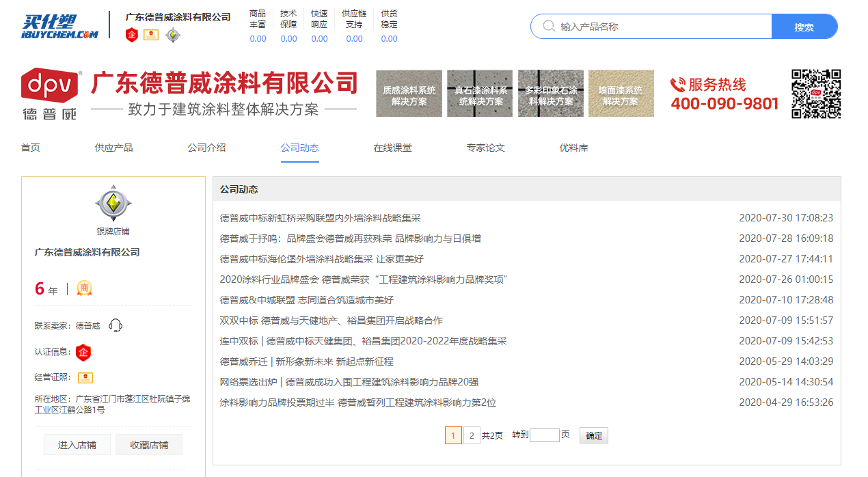Go to the 在线课堂 tab
868x477 pixels.
tap(393, 148)
